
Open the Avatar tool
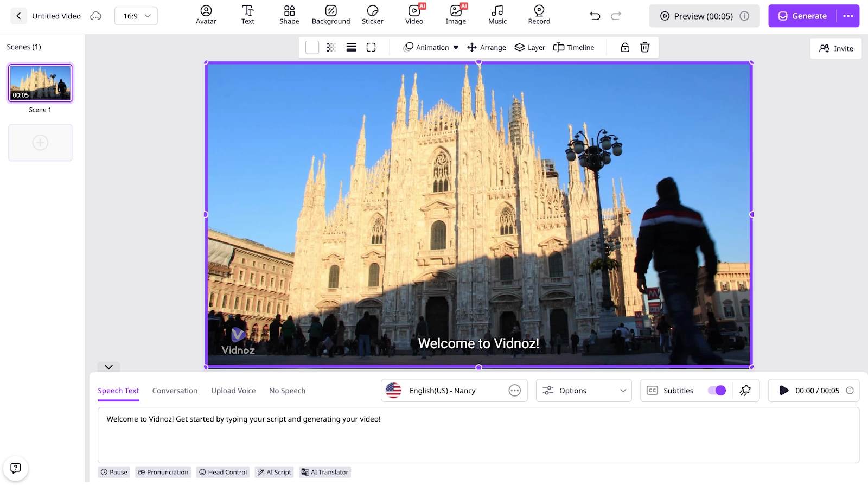coord(206,15)
